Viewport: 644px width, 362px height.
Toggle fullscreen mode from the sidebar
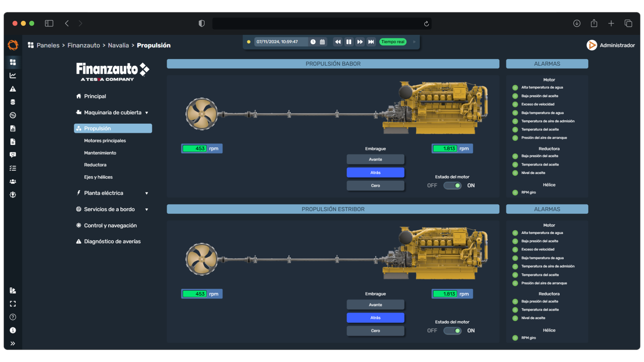[x=13, y=304]
